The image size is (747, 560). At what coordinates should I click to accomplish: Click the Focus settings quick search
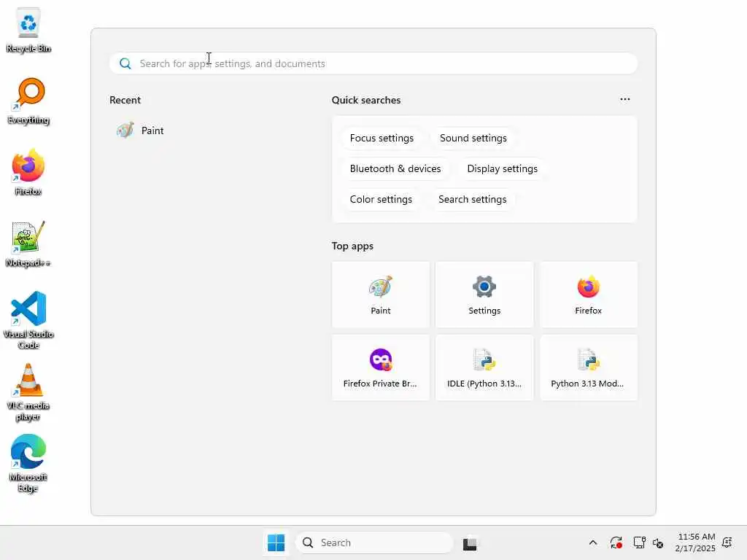click(x=382, y=138)
